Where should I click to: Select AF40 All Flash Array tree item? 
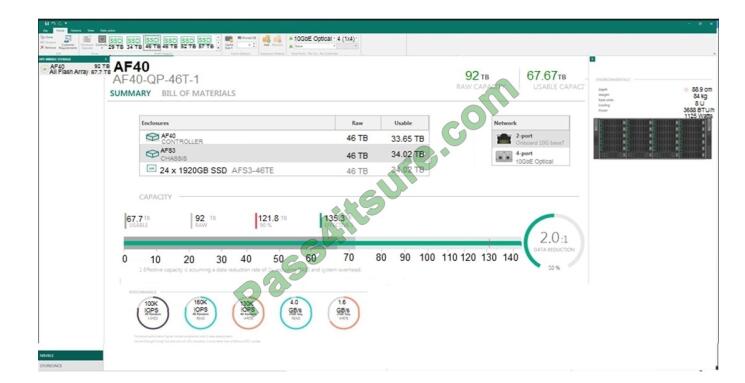74,69
